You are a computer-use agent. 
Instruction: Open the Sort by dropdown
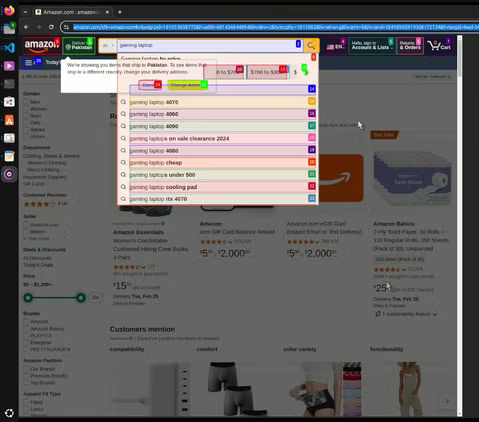[x=433, y=76]
